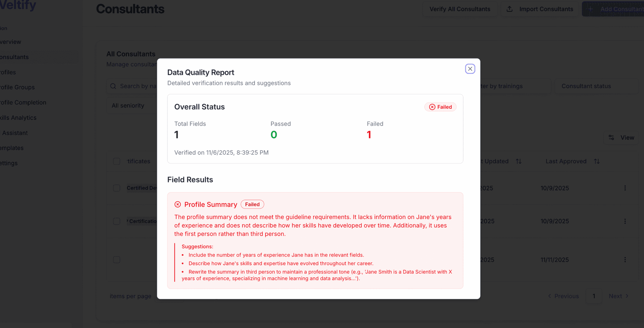Image resolution: width=644 pixels, height=328 pixels.
Task: Check the Certification row checkbox
Action: coord(117,221)
